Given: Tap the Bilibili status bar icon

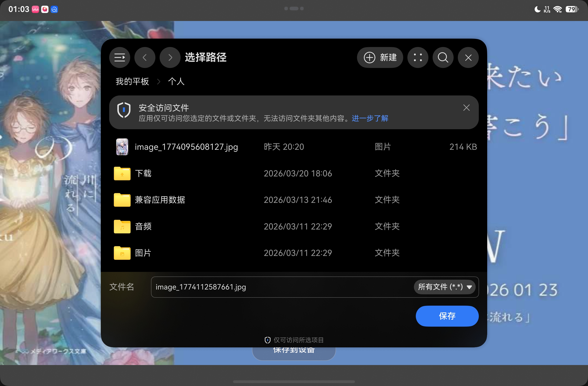Looking at the screenshot, I should (35, 9).
